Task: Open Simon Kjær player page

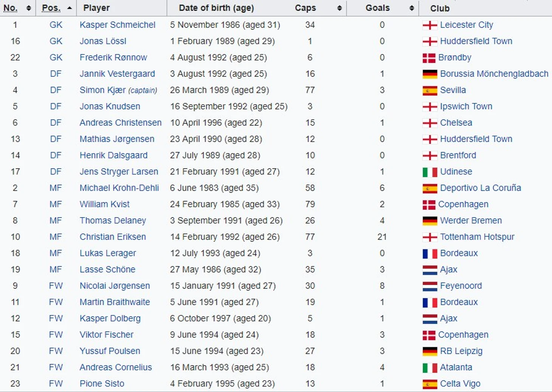Action: (x=102, y=90)
